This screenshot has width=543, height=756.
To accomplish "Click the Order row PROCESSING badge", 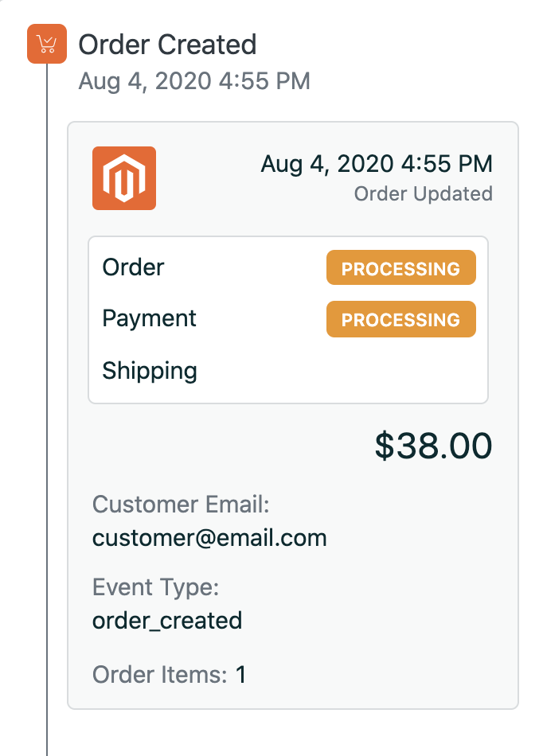I will tap(401, 267).
